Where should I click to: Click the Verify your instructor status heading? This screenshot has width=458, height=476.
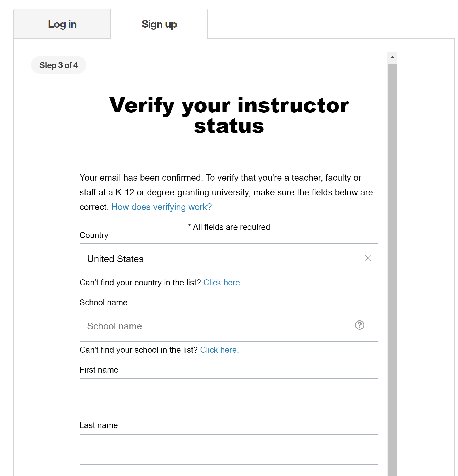229,115
